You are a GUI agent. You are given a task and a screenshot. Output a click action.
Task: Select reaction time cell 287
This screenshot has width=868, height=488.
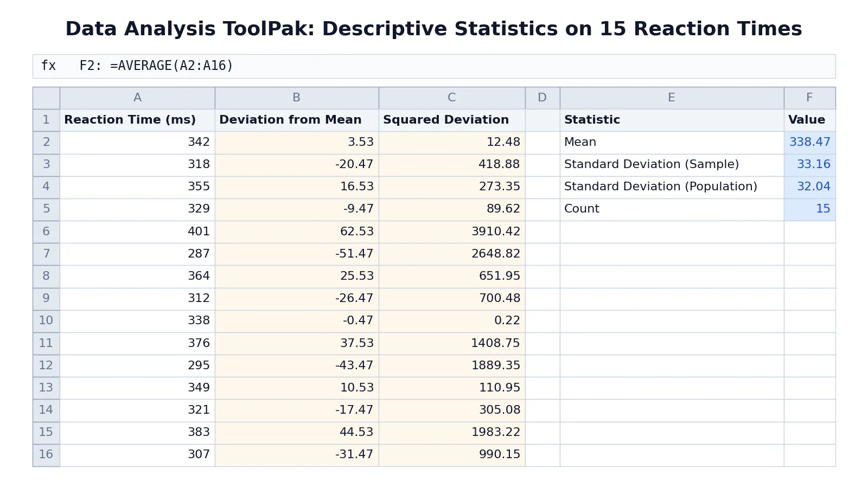click(x=137, y=254)
